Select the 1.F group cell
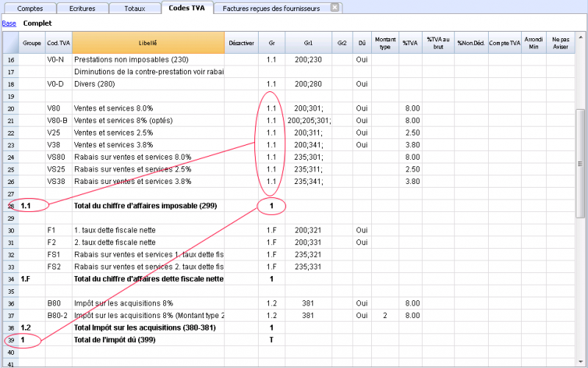Viewport: 588px width, 368px height. 32,279
